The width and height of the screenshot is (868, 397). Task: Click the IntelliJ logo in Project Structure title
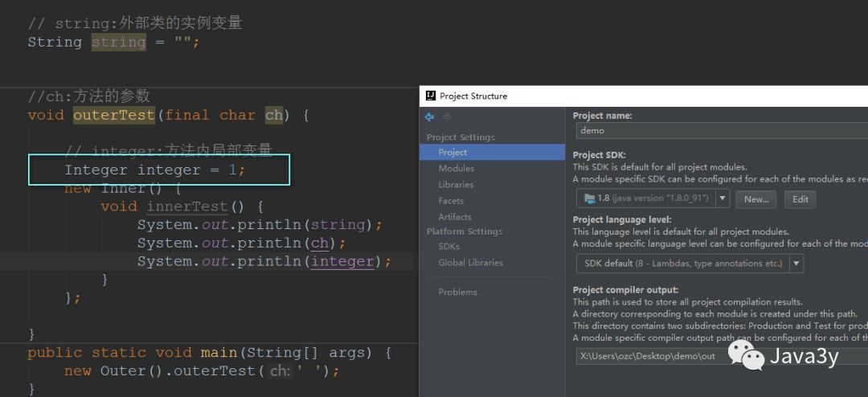click(x=430, y=96)
